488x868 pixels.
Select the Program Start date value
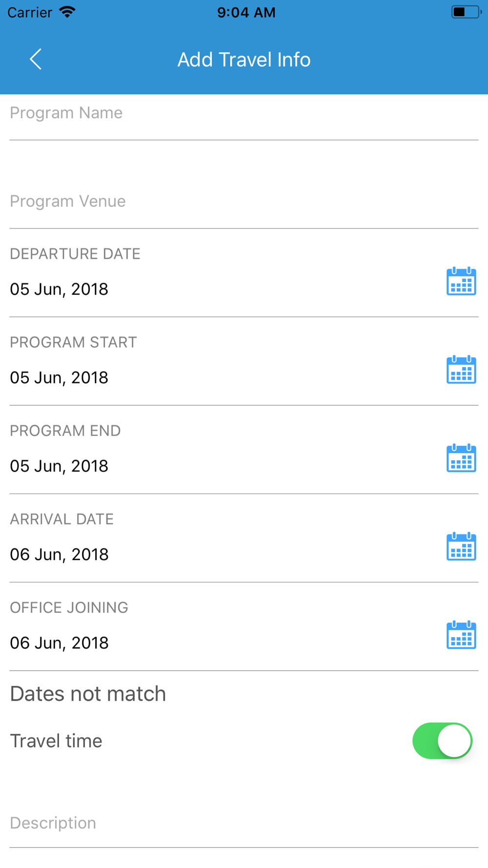pos(59,377)
